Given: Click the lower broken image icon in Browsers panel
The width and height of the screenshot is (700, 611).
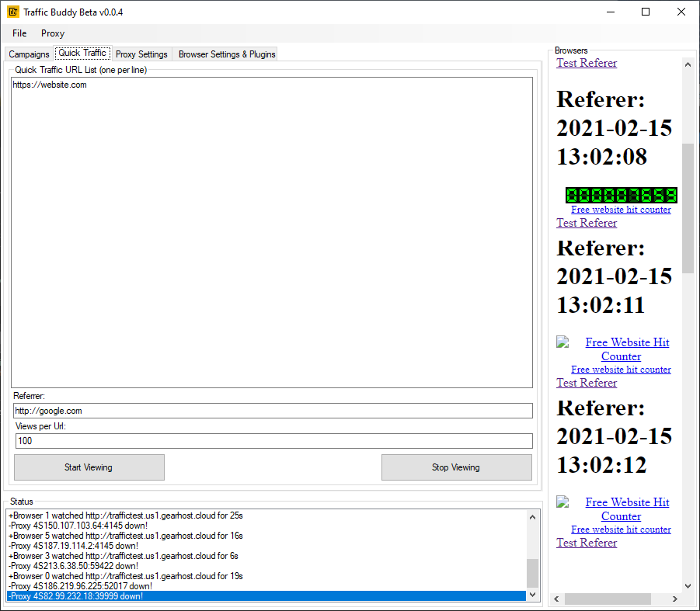Looking at the screenshot, I should coord(562,502).
